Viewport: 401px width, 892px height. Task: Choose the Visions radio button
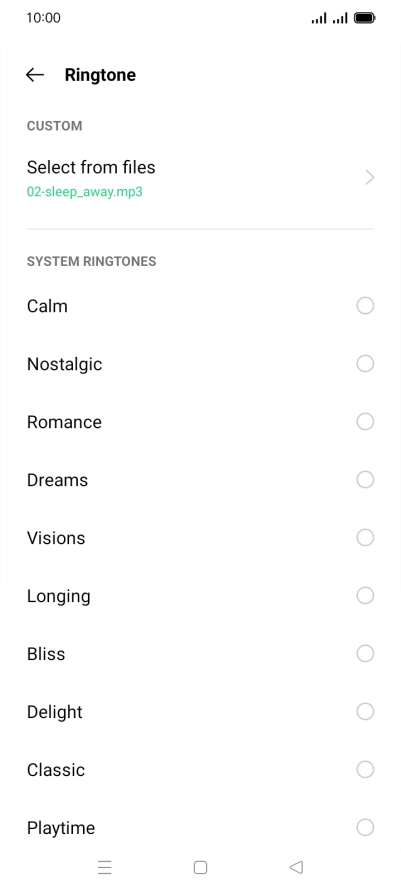tap(365, 538)
